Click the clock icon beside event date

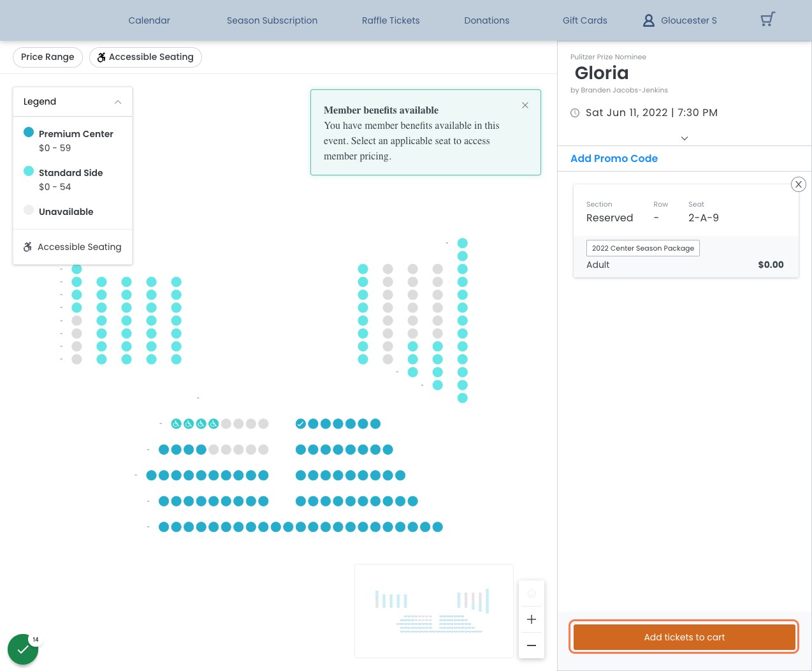[x=575, y=113]
